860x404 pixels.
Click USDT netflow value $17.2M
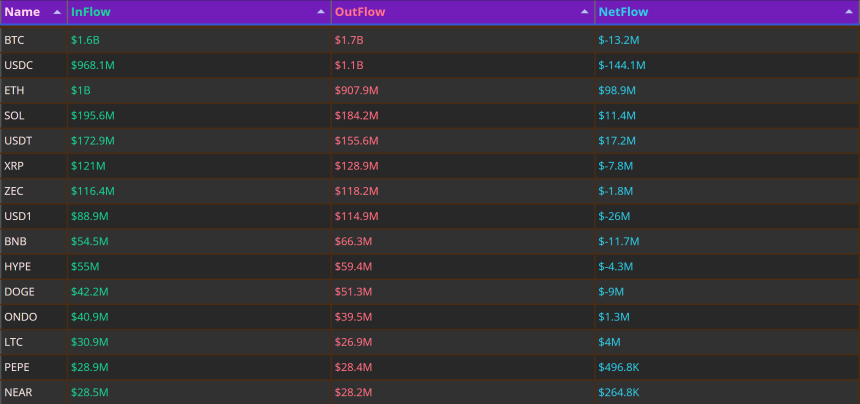click(x=617, y=141)
